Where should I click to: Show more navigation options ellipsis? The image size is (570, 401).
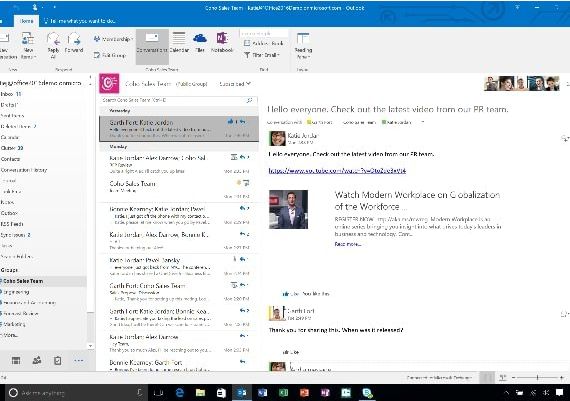pyautogui.click(x=79, y=360)
